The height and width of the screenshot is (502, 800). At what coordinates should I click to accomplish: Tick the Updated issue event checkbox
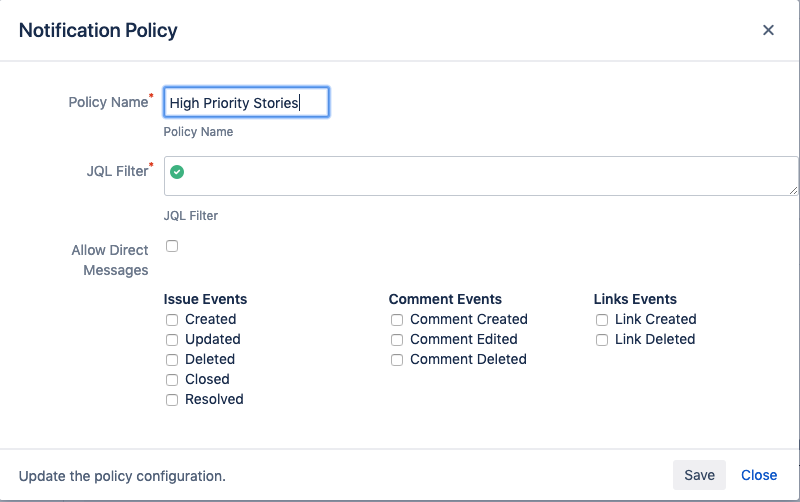172,340
